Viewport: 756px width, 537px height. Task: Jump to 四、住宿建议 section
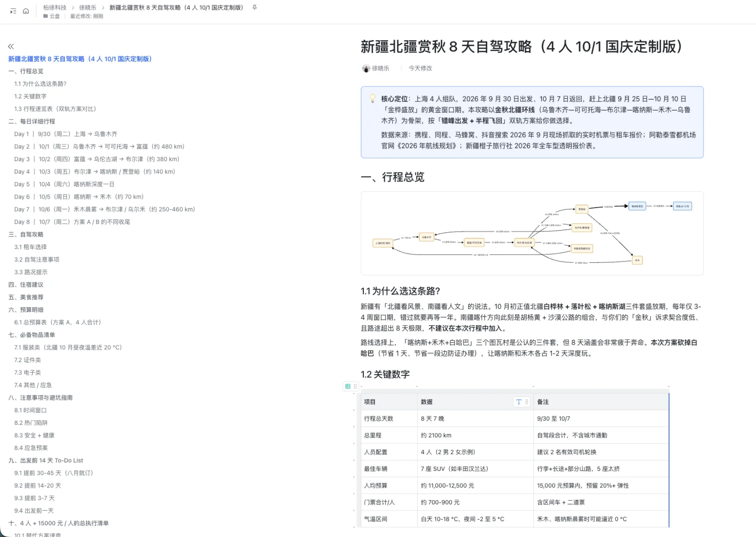point(26,285)
